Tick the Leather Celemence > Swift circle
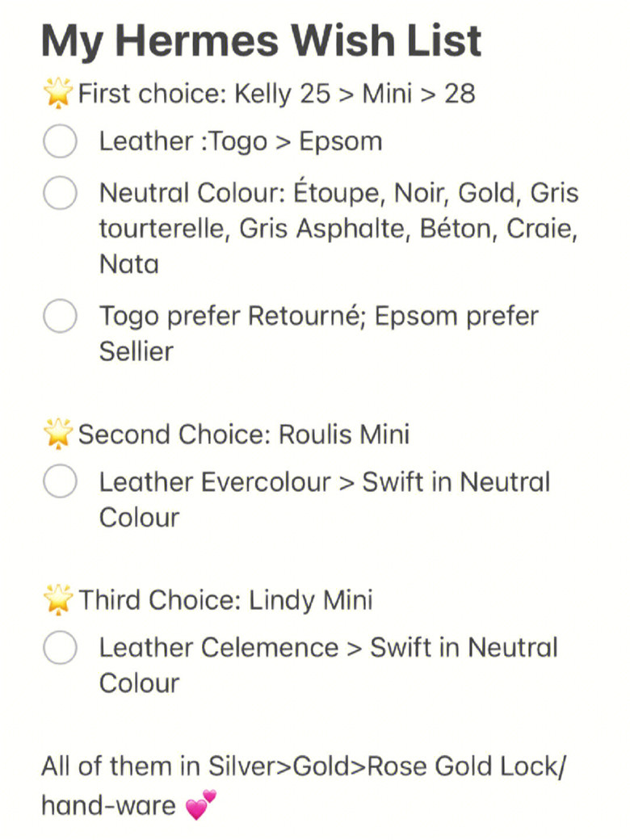Image resolution: width=630 pixels, height=840 pixels. (x=60, y=647)
